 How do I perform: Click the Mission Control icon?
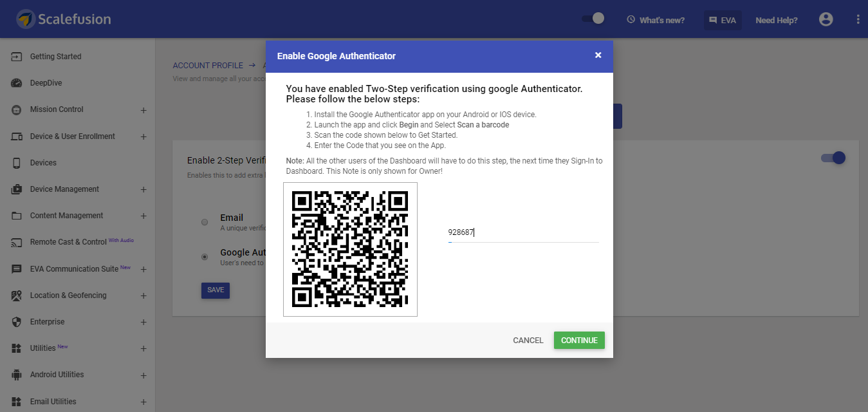17,110
